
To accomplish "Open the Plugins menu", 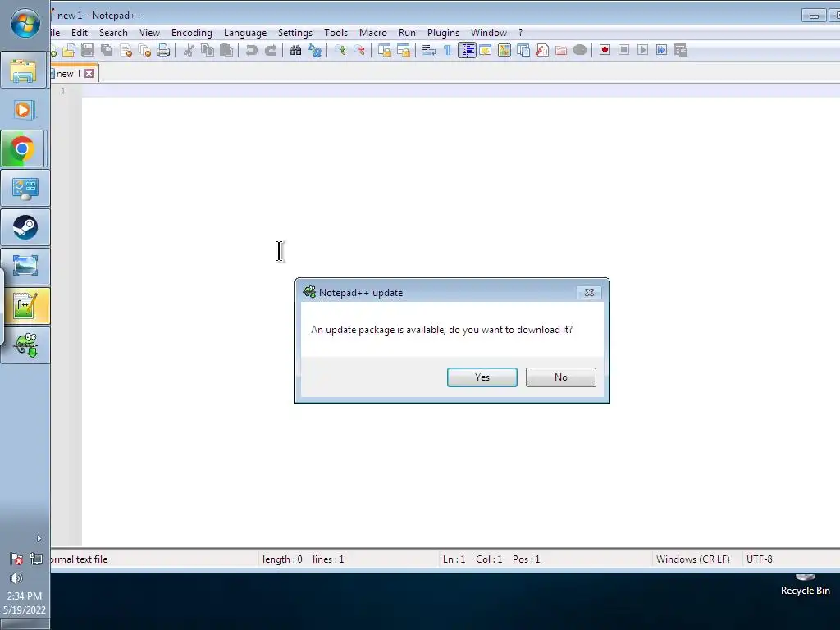I will coord(443,33).
